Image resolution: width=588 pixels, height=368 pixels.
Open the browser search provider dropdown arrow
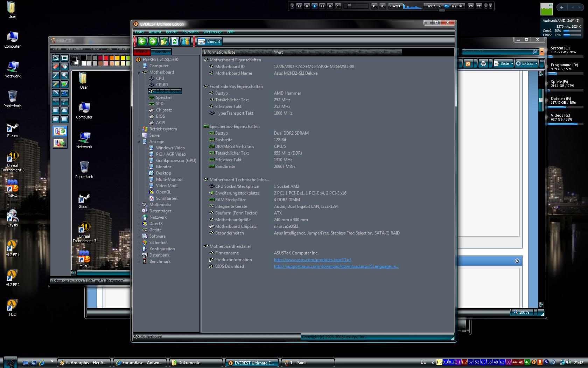(542, 52)
